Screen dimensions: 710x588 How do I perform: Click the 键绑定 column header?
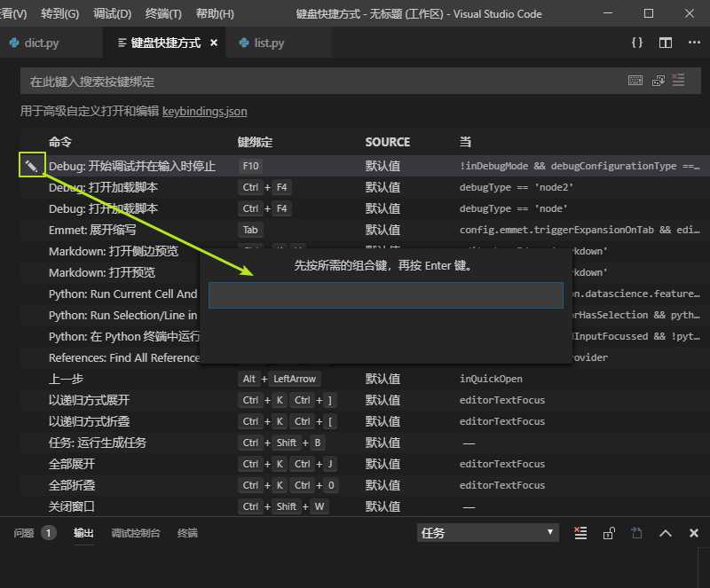(x=255, y=142)
